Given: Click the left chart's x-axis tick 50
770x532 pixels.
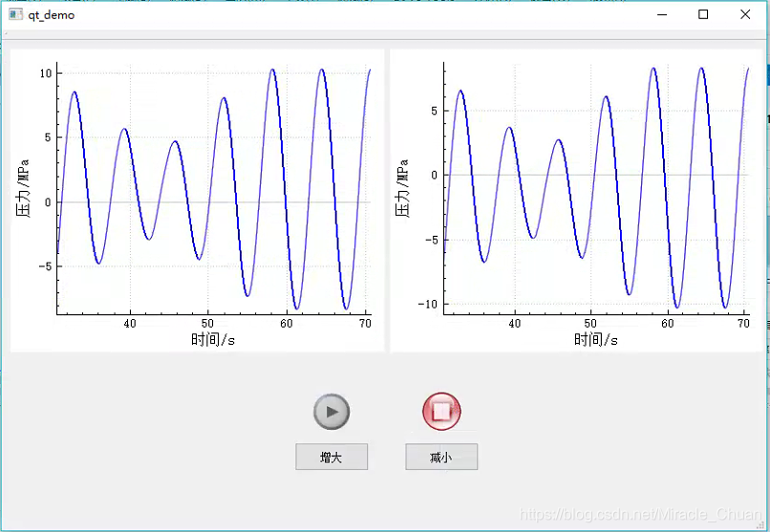Looking at the screenshot, I should (207, 324).
